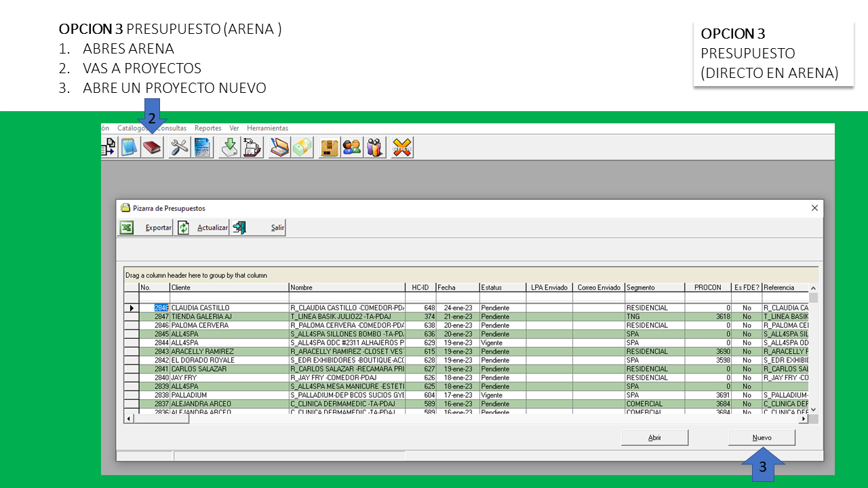Open the blue notepad toolbar icon
Screen dimensions: 868x488
click(x=129, y=147)
